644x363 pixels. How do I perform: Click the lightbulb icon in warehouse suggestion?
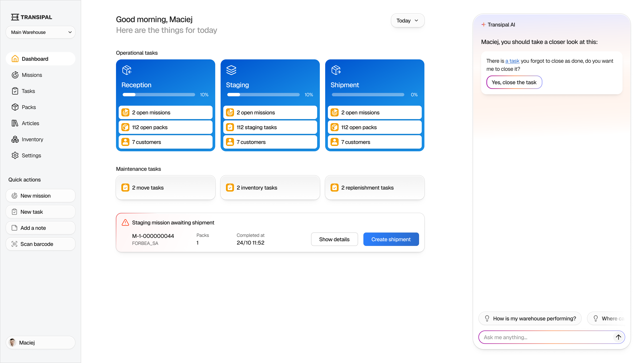click(x=487, y=318)
